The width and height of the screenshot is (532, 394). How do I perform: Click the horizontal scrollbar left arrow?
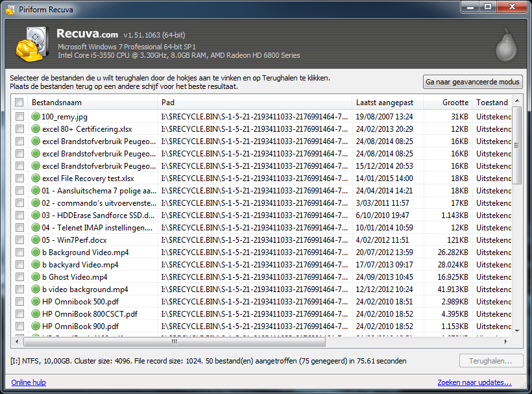point(17,341)
